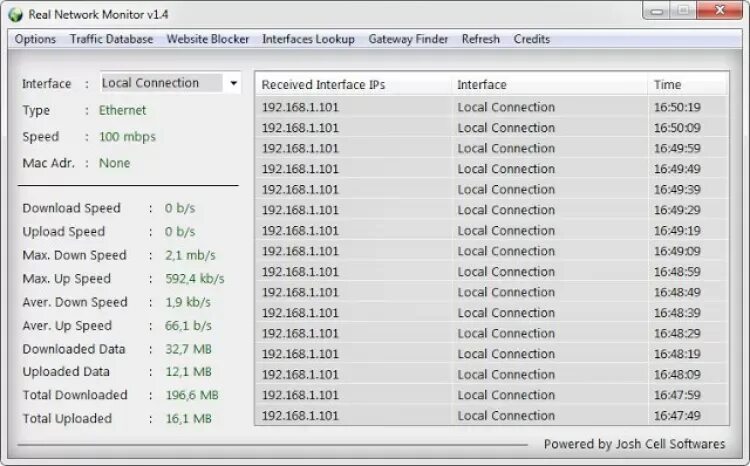Select the row with time 16:49:49
Image resolution: width=750 pixels, height=466 pixels.
[x=492, y=169]
